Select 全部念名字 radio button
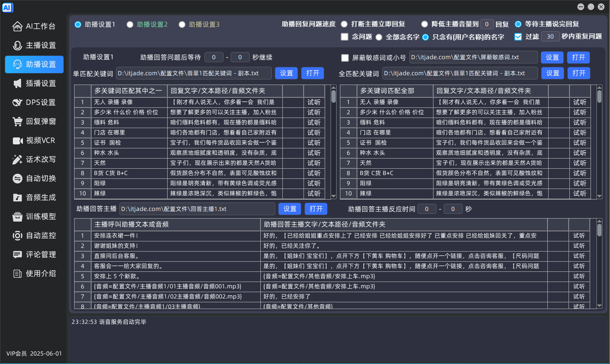The height and width of the screenshot is (364, 610). click(x=379, y=37)
